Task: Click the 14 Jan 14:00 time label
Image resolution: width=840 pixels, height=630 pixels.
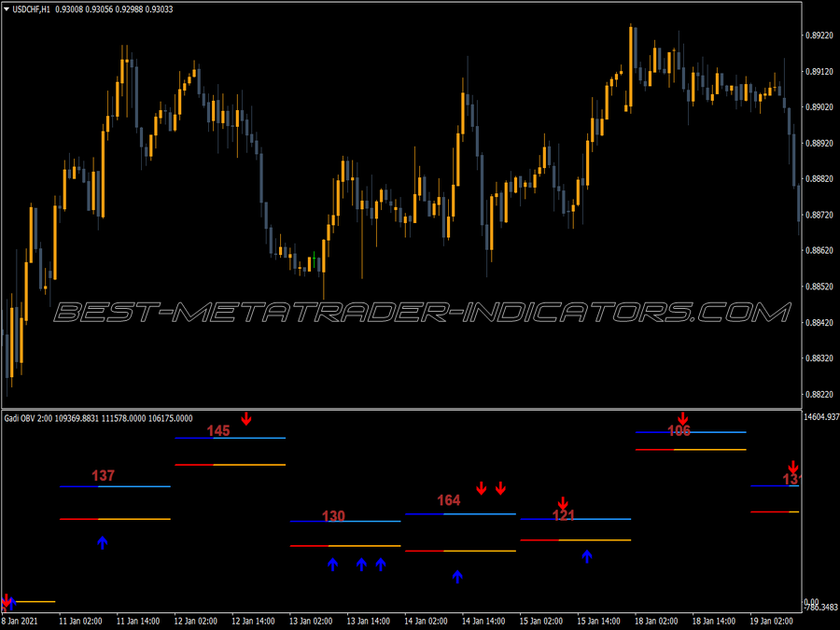Action: (x=483, y=621)
